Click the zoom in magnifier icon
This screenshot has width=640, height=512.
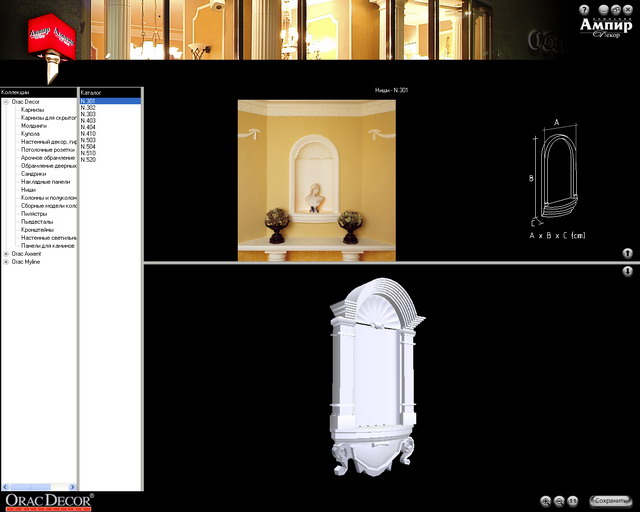coord(546,500)
